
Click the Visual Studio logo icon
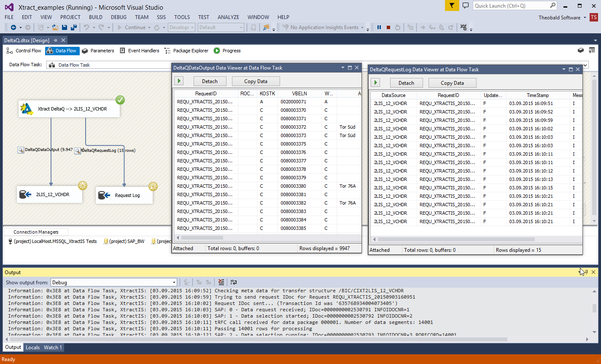pyautogui.click(x=9, y=7)
